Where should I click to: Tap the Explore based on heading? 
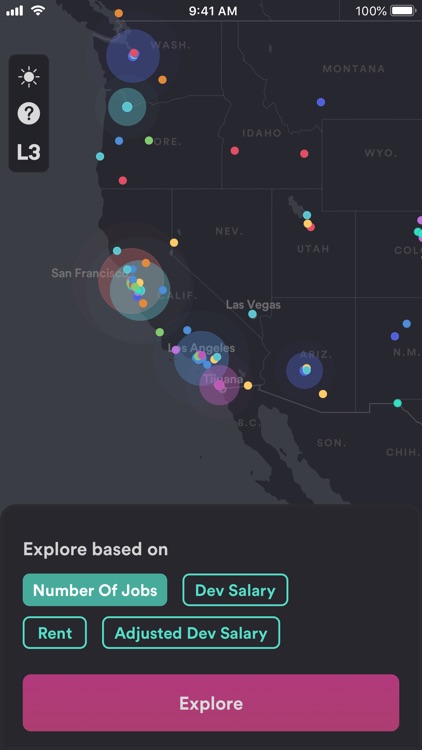(x=96, y=549)
